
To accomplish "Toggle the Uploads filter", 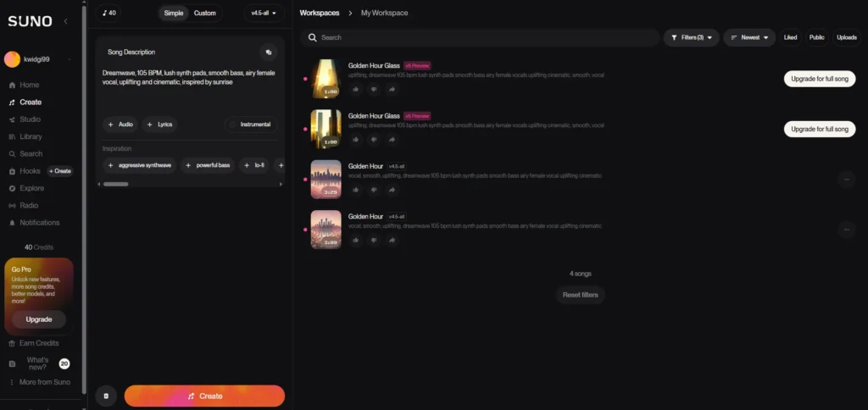I will (x=847, y=37).
